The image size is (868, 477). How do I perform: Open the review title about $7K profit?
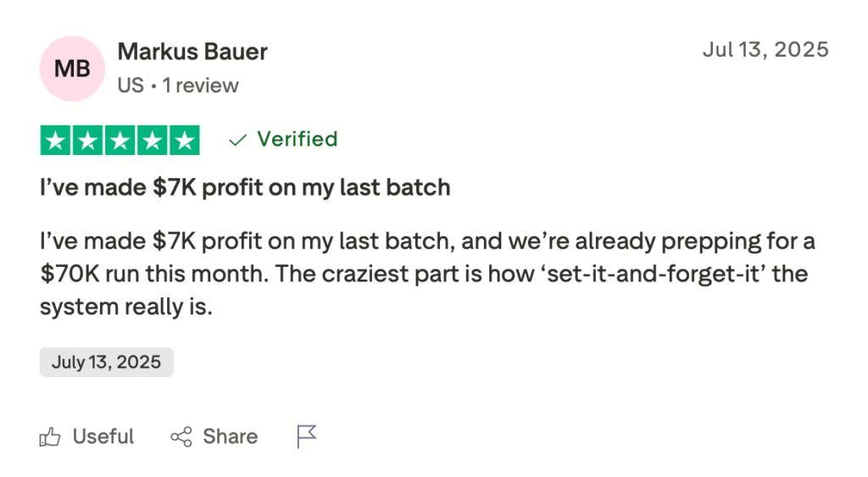point(245,187)
